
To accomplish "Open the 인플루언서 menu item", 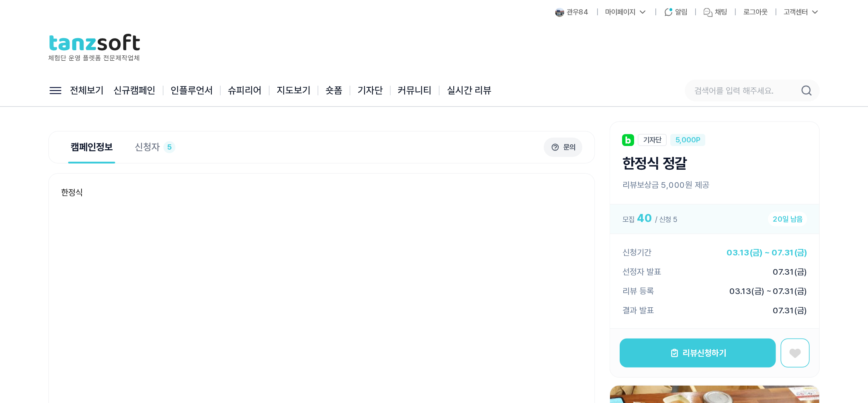I will point(191,90).
